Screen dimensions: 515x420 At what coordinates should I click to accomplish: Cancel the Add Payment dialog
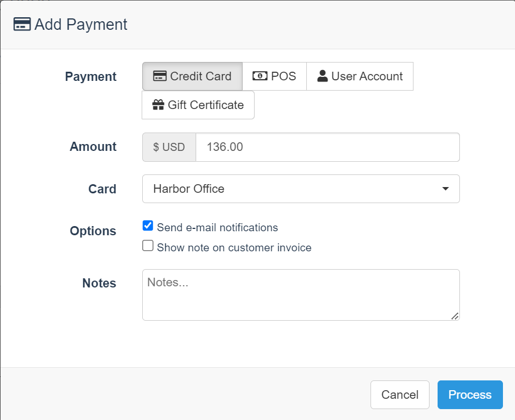[x=400, y=395]
